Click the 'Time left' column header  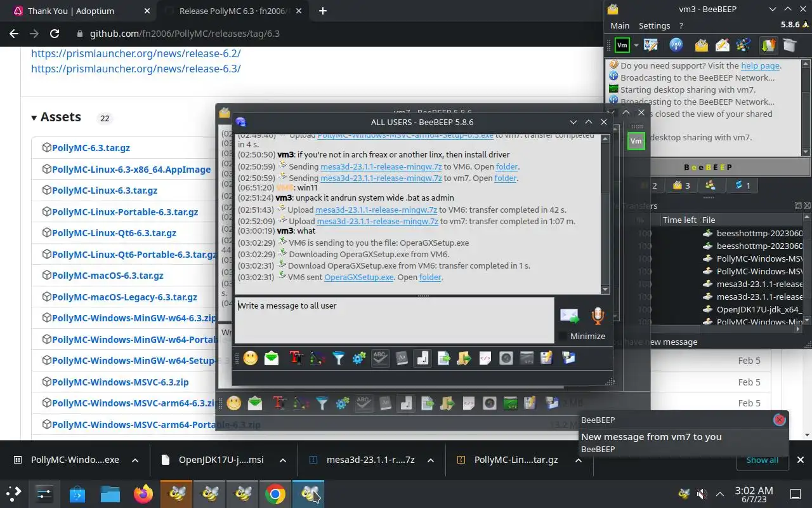(x=679, y=220)
